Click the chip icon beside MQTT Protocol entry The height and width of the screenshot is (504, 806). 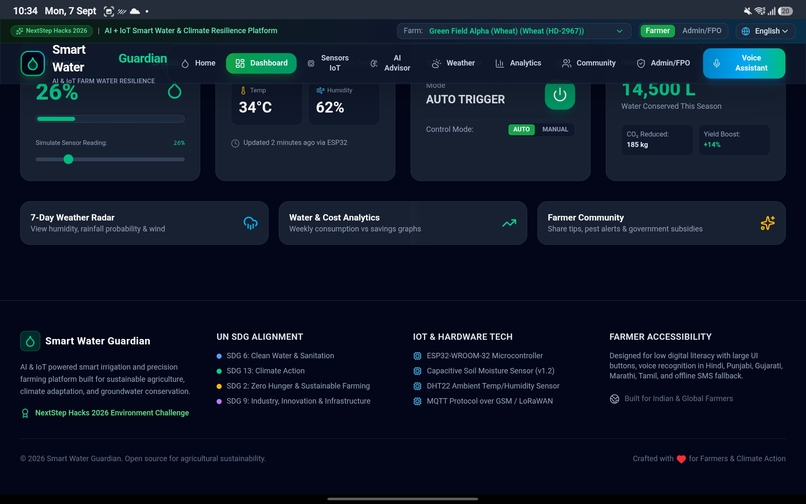pos(417,401)
